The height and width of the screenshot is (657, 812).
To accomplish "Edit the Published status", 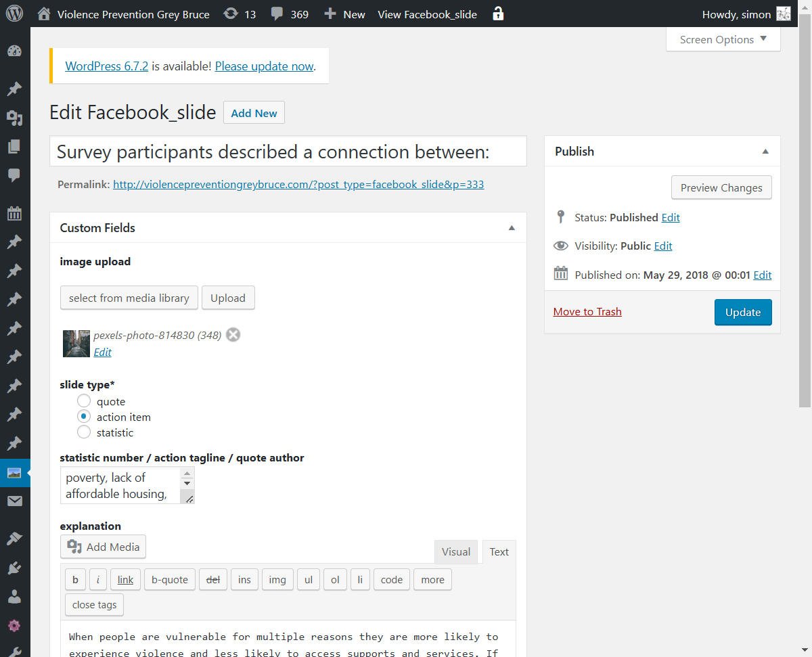I will click(671, 217).
